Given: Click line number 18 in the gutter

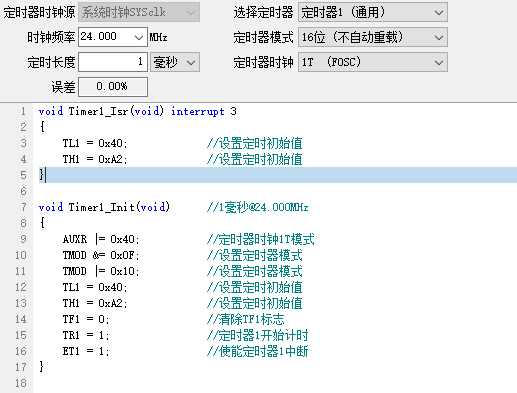Looking at the screenshot, I should click(x=20, y=383).
